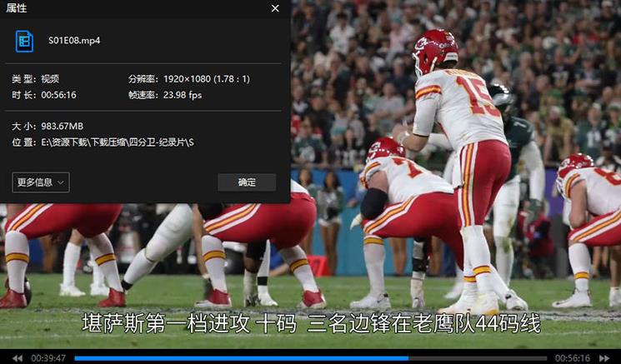The width and height of the screenshot is (621, 364).
Task: Click the S01E08.mp4 file name
Action: [74, 40]
